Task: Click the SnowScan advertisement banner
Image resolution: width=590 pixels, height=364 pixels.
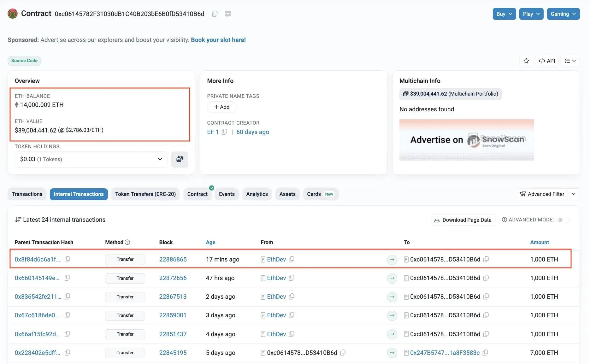Action: (466, 140)
